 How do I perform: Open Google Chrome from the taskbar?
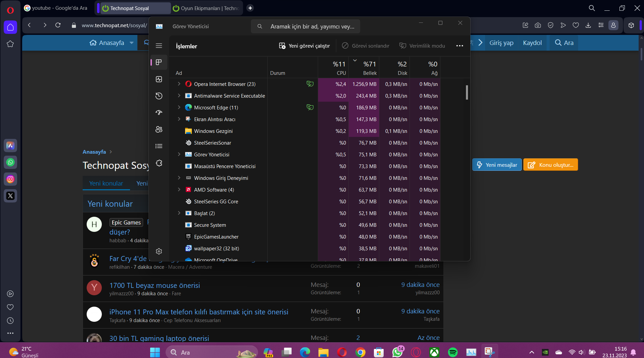click(360, 352)
